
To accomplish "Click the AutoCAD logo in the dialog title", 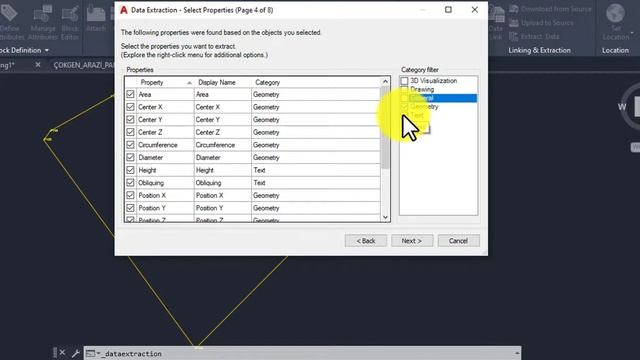I will tap(124, 10).
